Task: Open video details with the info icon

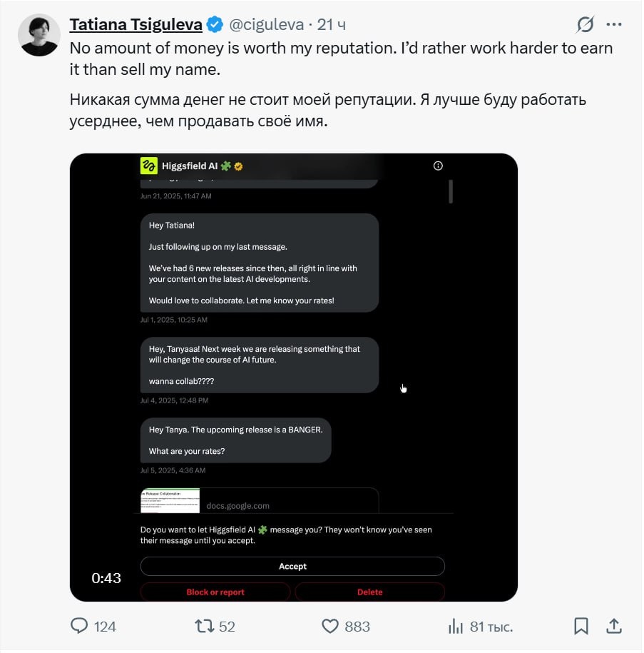Action: pos(438,165)
